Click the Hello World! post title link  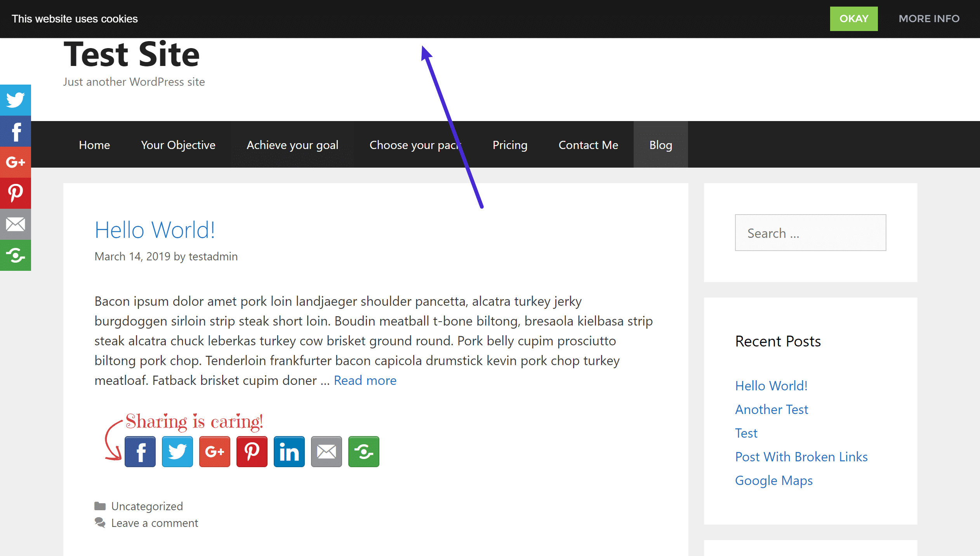(155, 229)
